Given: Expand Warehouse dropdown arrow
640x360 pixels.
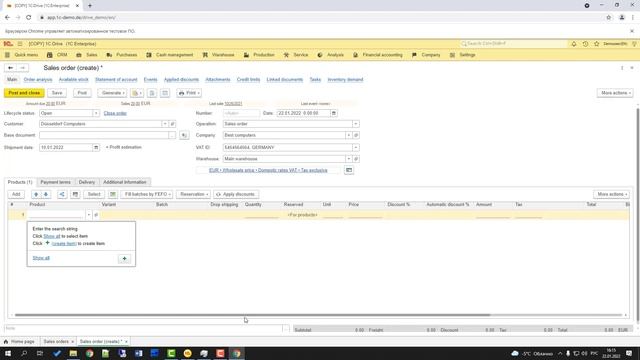Looking at the screenshot, I should (349, 159).
